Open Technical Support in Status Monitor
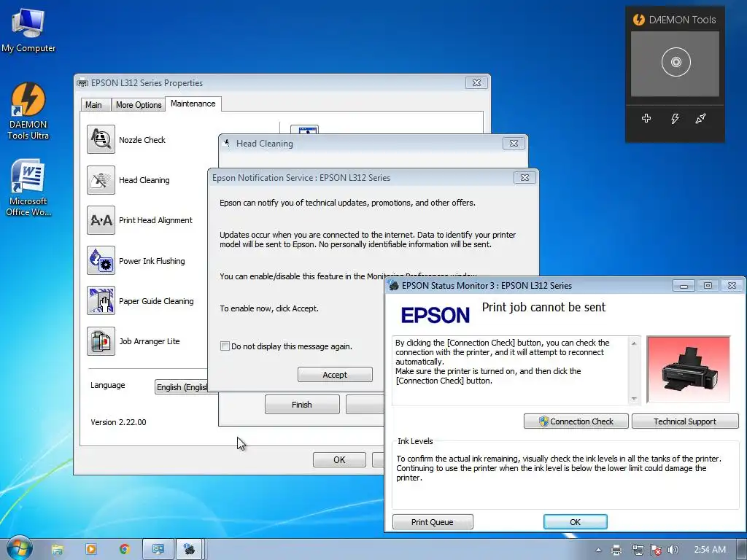 [685, 421]
